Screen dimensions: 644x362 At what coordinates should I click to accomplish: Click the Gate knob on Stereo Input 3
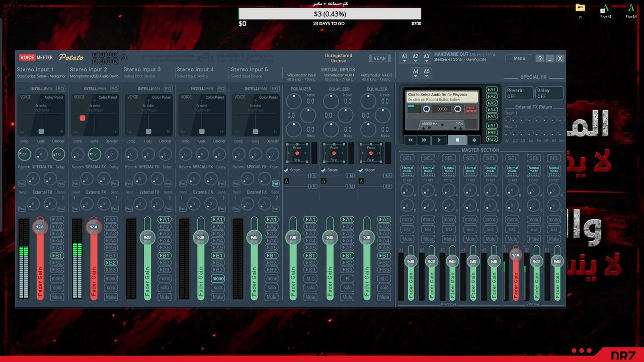tap(148, 154)
